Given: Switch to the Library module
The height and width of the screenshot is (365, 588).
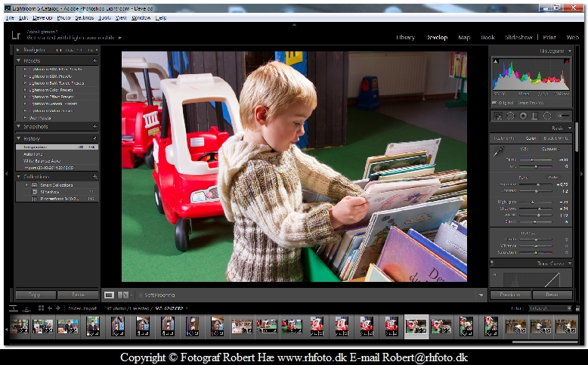Looking at the screenshot, I should (x=405, y=37).
